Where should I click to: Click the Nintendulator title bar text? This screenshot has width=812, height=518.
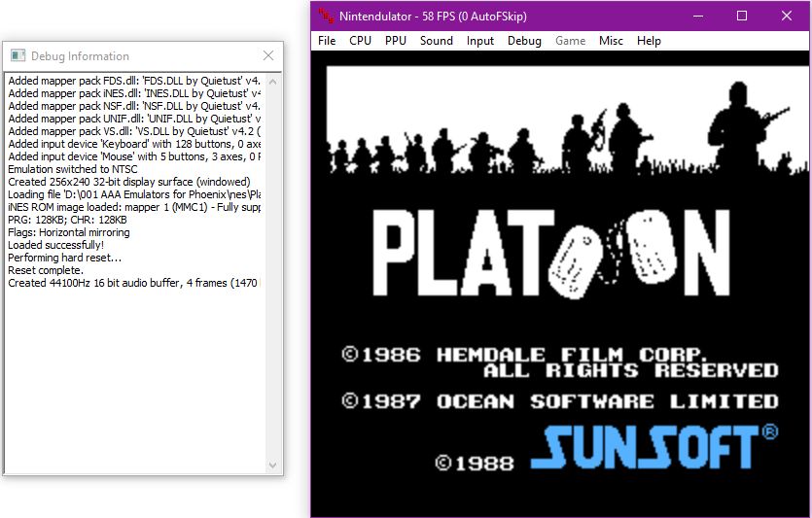pos(433,17)
